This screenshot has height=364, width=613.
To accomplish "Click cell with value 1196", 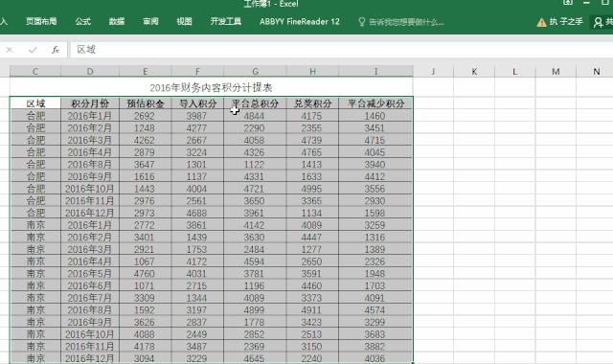I will [x=255, y=285].
